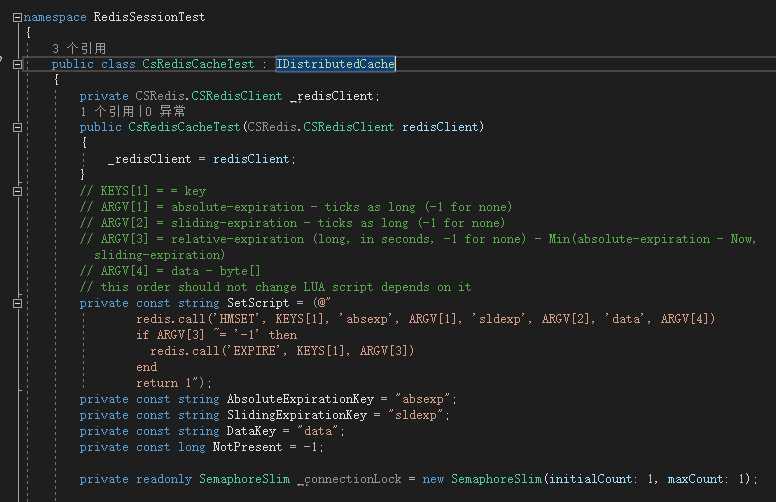Click the highlighted IDistributedCache interface name

336,64
